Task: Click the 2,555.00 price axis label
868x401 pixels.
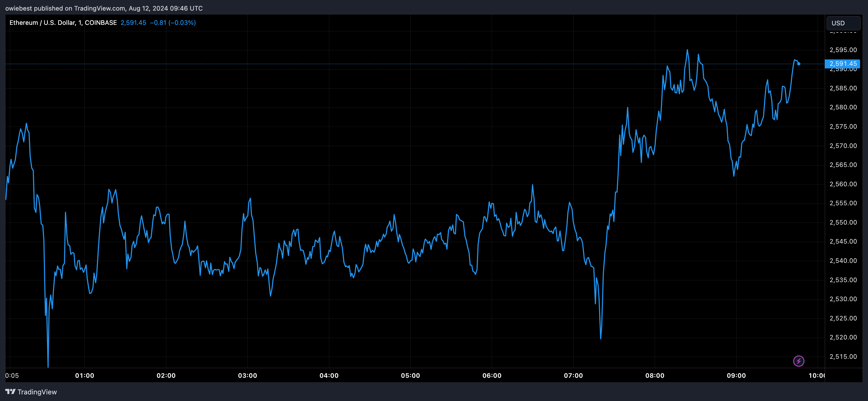Action: [x=843, y=203]
